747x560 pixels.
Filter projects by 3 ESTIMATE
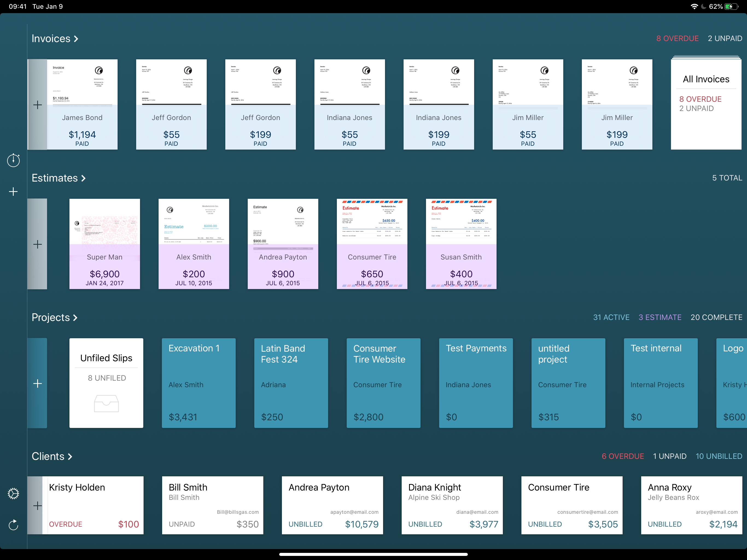point(660,317)
